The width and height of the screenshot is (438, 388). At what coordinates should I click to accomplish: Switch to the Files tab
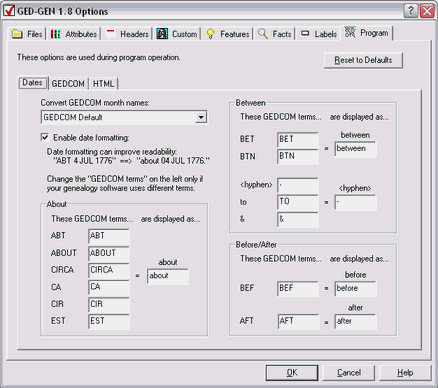(27, 34)
